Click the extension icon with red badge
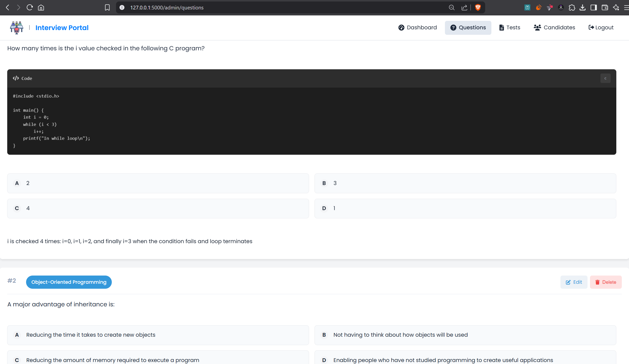Image resolution: width=629 pixels, height=364 pixels. tap(549, 7)
